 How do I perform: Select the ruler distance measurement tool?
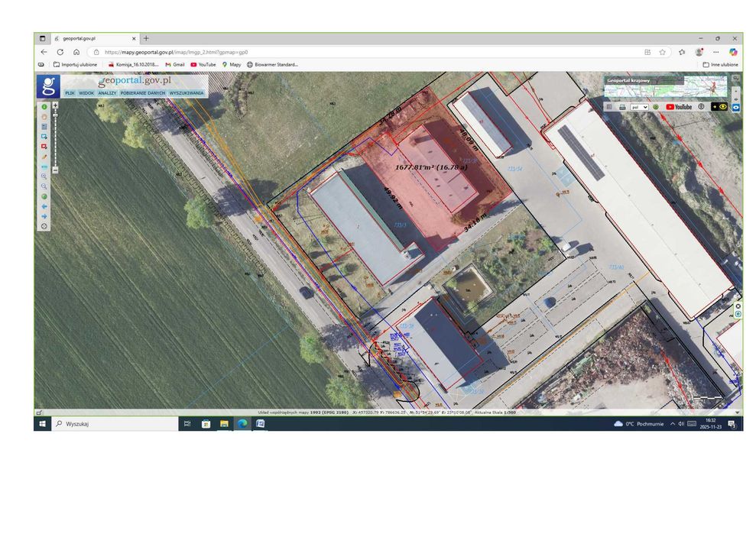pyautogui.click(x=44, y=167)
